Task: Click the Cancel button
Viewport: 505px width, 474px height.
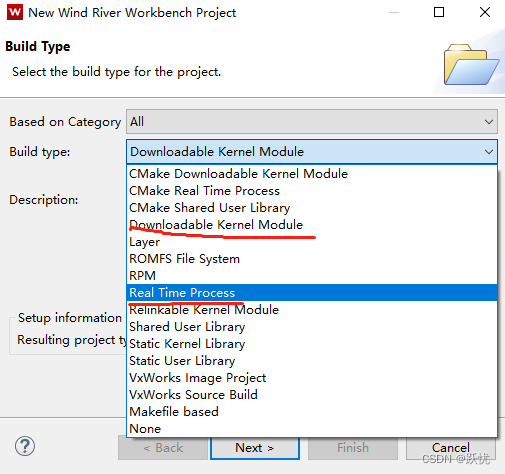Action: tap(451, 448)
